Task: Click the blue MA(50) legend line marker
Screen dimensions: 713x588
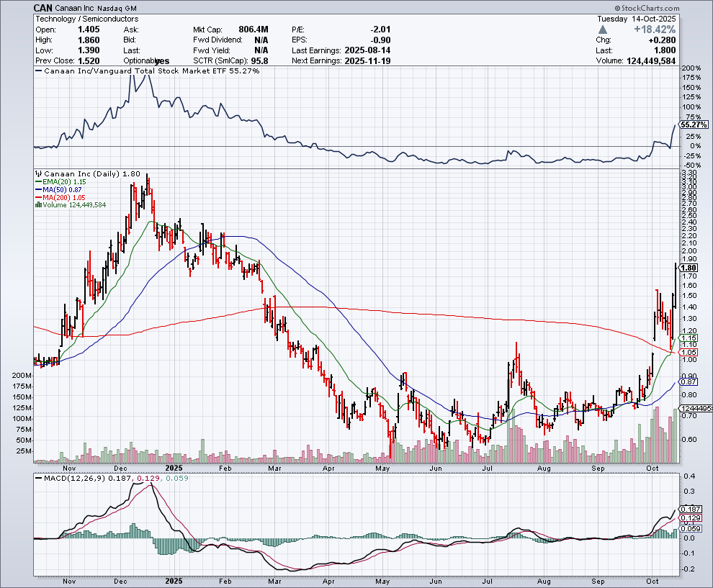Action: click(x=37, y=189)
